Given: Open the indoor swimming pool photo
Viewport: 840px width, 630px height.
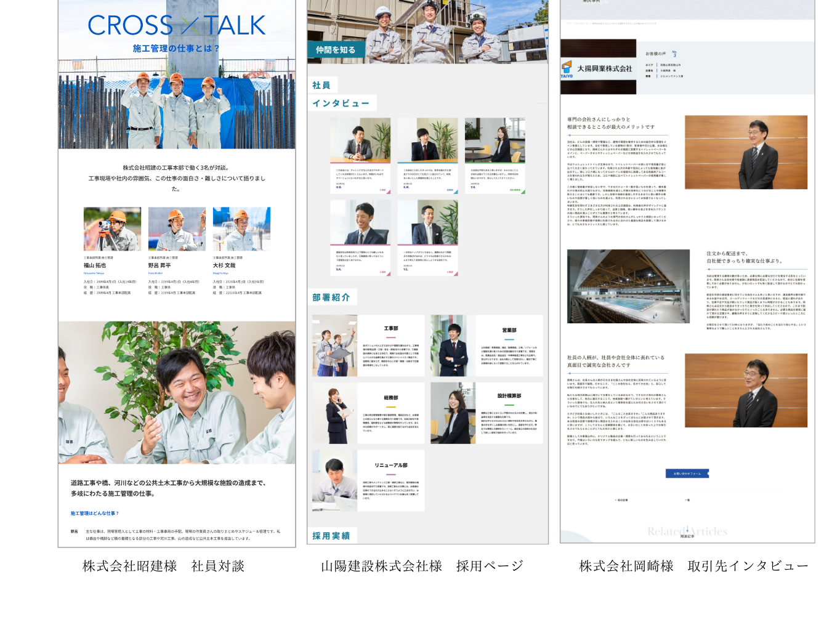Looking at the screenshot, I should tap(628, 286).
